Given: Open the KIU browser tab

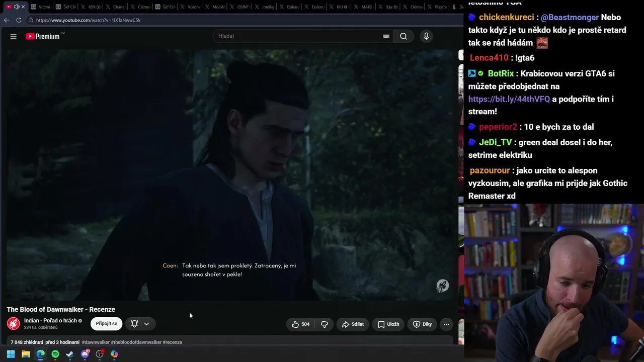Looking at the screenshot, I should pos(339,7).
